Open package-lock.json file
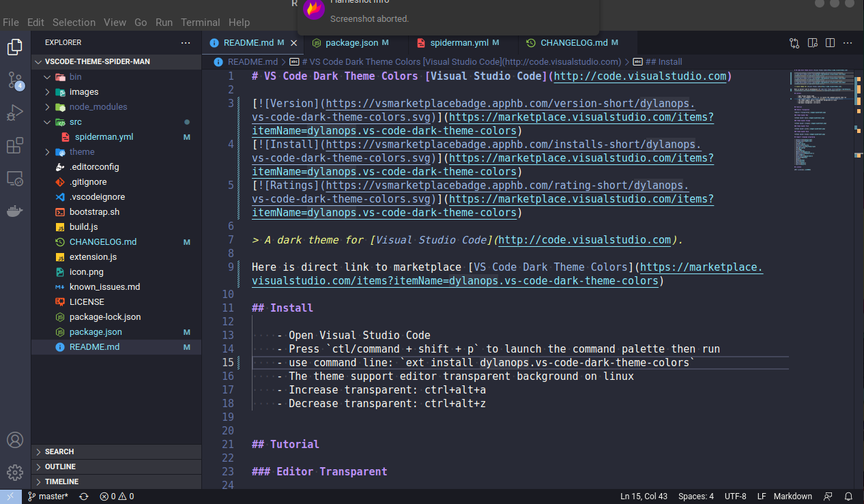This screenshot has height=504, width=864. tap(116, 317)
